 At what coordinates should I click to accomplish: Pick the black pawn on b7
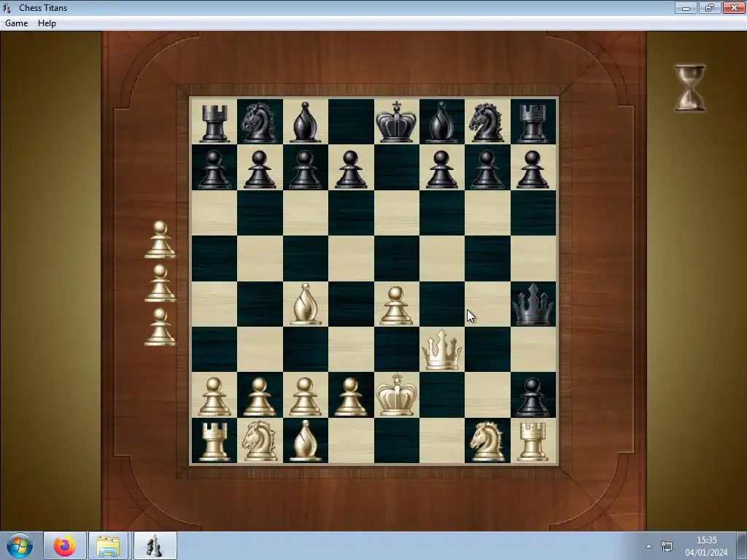coord(259,169)
